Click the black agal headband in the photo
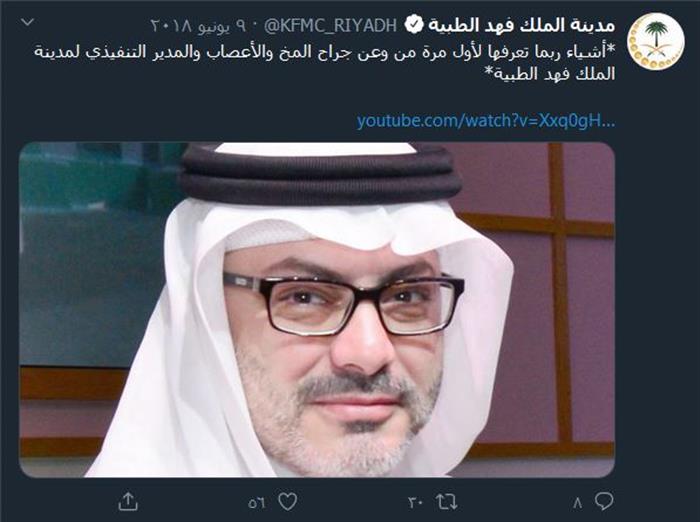The height and width of the screenshot is (522, 700). [319, 174]
